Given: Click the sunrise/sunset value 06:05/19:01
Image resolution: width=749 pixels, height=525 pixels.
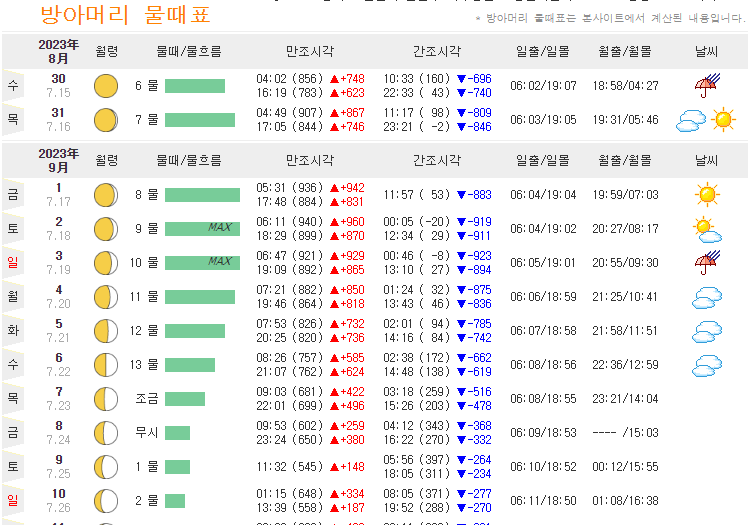Looking at the screenshot, I should pos(543,263).
